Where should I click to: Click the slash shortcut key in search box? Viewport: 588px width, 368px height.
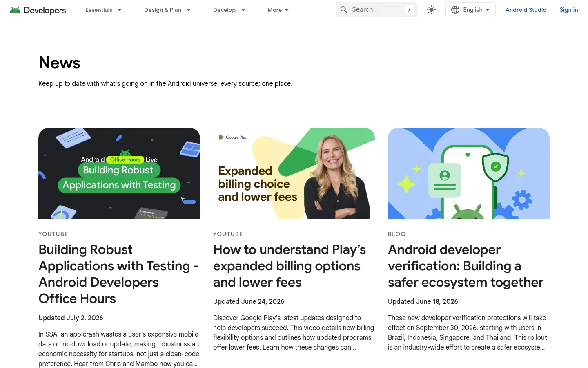pyautogui.click(x=409, y=10)
